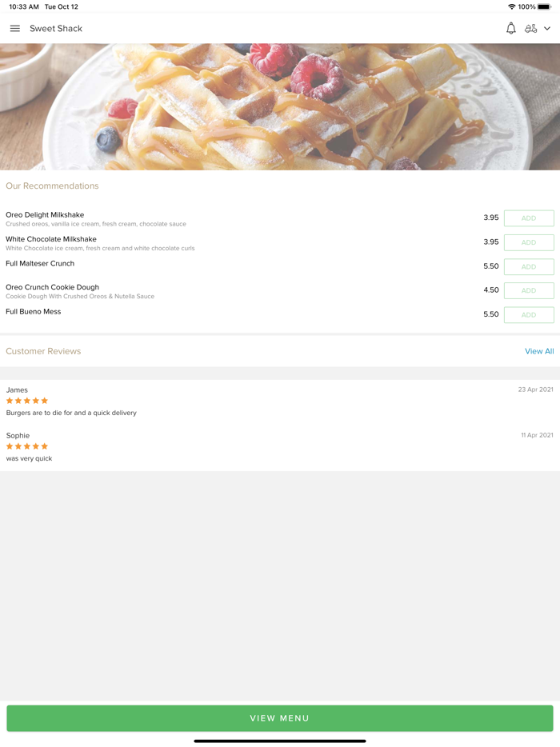560x747 pixels.
Task: Expand the delivery options chevron
Action: pyautogui.click(x=547, y=29)
